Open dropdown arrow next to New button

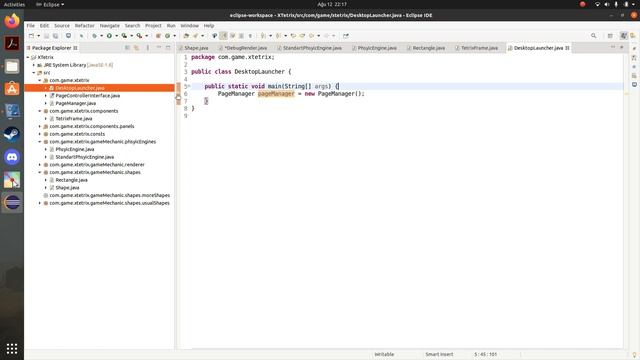coord(38,36)
